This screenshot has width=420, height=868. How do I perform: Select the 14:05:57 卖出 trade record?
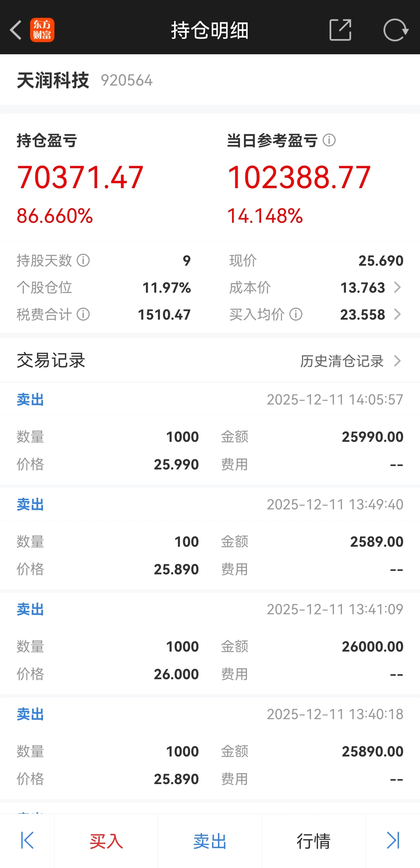pyautogui.click(x=210, y=435)
